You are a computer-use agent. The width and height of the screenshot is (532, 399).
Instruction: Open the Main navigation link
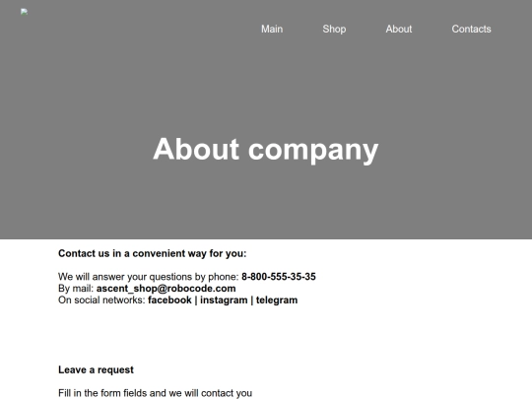272,30
